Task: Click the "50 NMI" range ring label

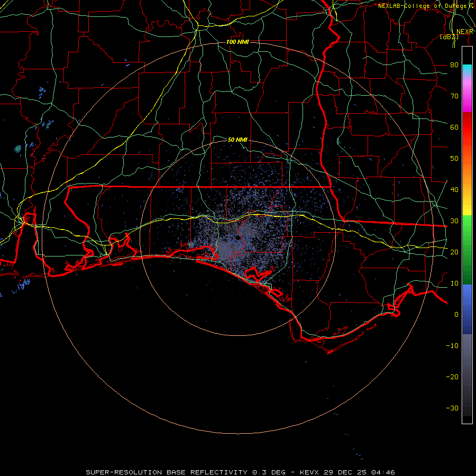Action: pyautogui.click(x=237, y=140)
